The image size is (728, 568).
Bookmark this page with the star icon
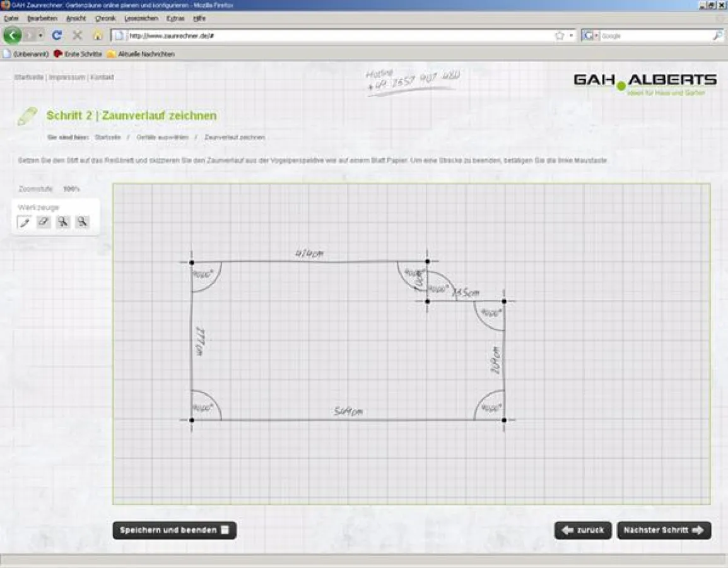point(559,36)
